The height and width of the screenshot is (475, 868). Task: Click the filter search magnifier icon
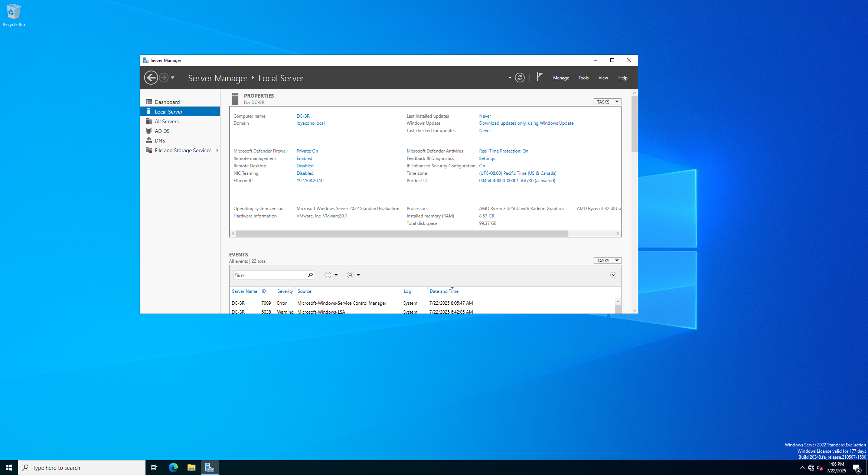pyautogui.click(x=310, y=275)
